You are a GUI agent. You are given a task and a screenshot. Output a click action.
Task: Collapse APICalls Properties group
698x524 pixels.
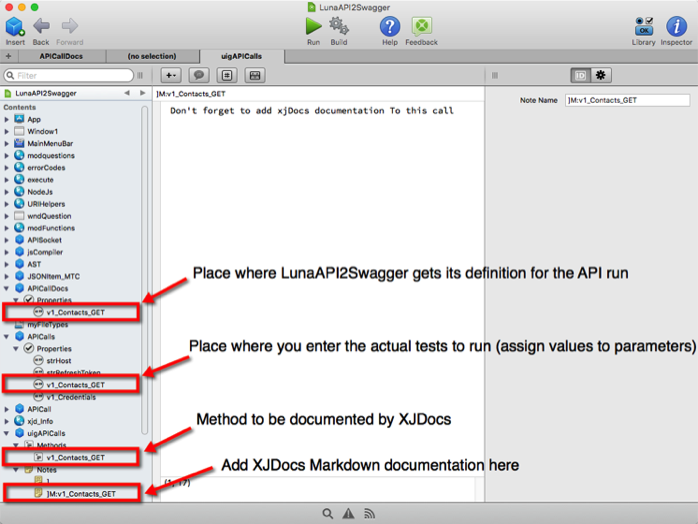[x=16, y=349]
